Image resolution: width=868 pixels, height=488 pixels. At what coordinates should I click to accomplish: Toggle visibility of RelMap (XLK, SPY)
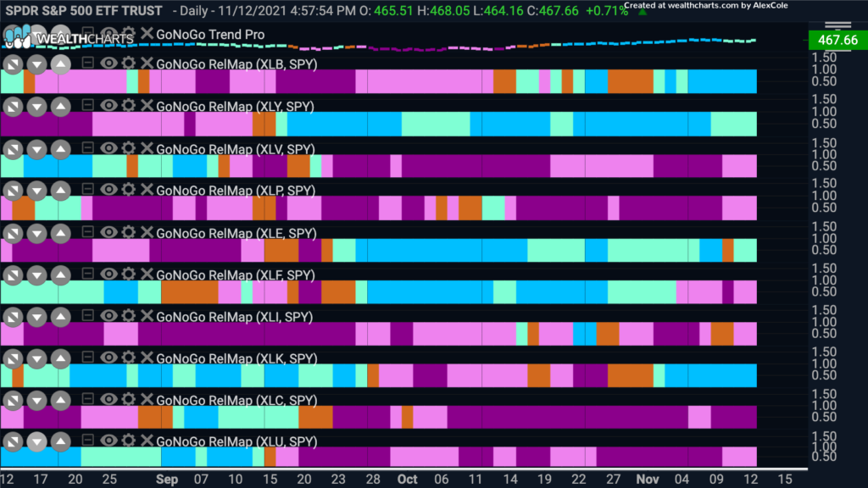(x=108, y=358)
